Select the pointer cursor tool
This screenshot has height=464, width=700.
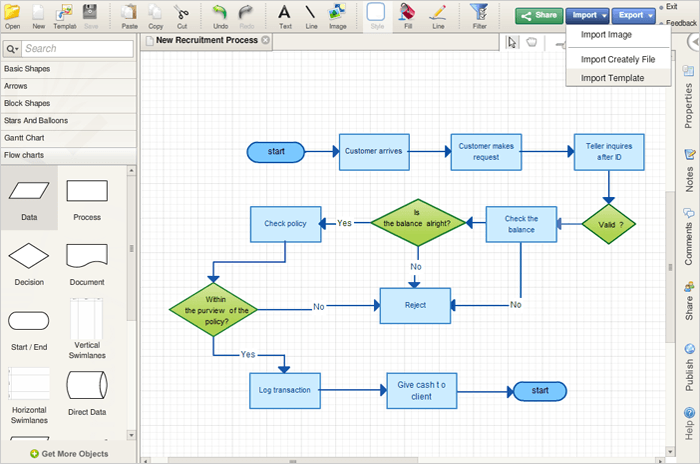512,42
